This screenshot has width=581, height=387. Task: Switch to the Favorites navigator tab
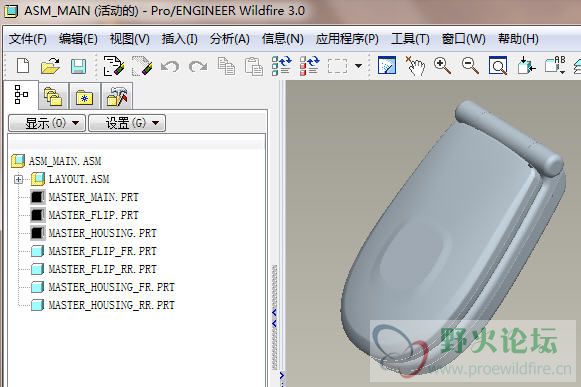[84, 96]
